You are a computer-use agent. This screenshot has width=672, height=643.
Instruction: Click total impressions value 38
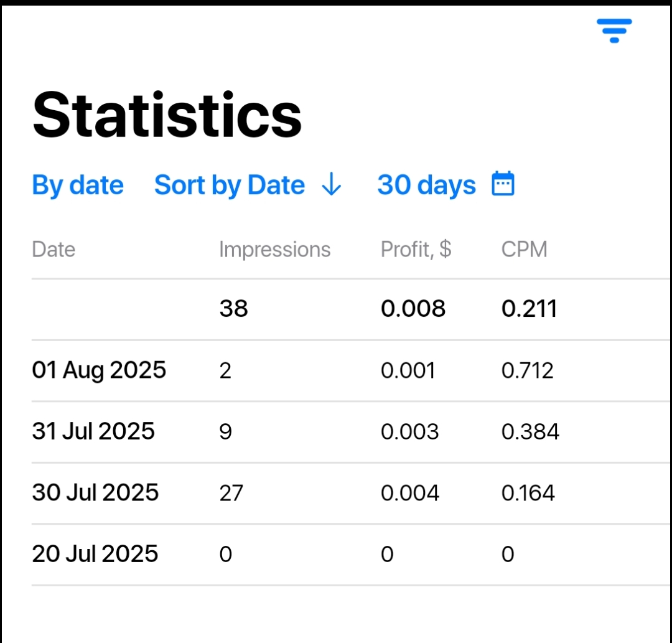[233, 309]
